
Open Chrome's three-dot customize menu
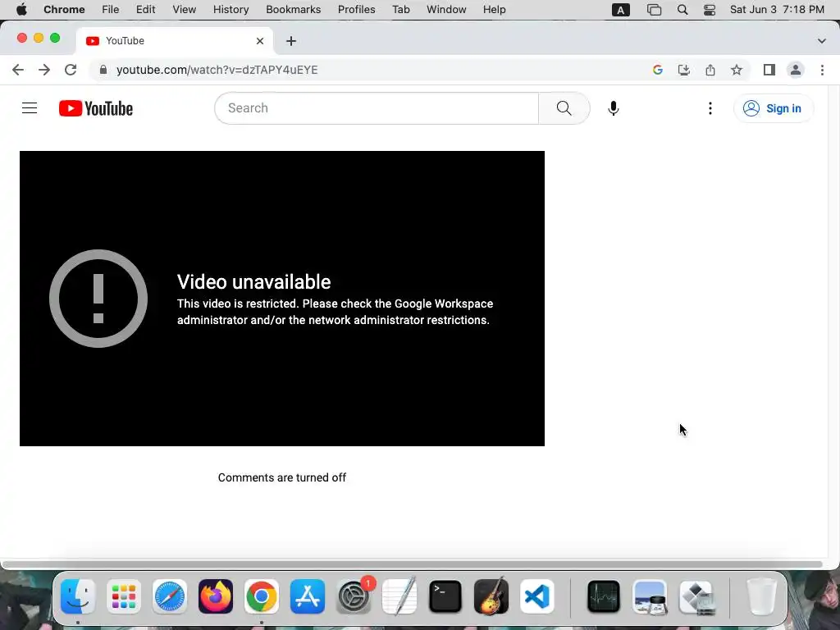[x=822, y=70]
